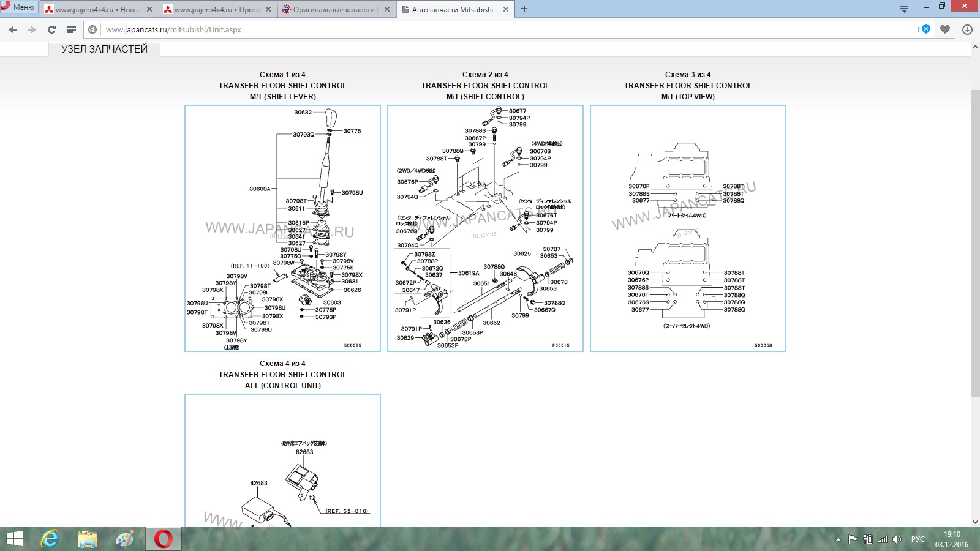980x551 pixels.
Task: Click the Shift Control diagram thumbnail
Action: pos(485,228)
